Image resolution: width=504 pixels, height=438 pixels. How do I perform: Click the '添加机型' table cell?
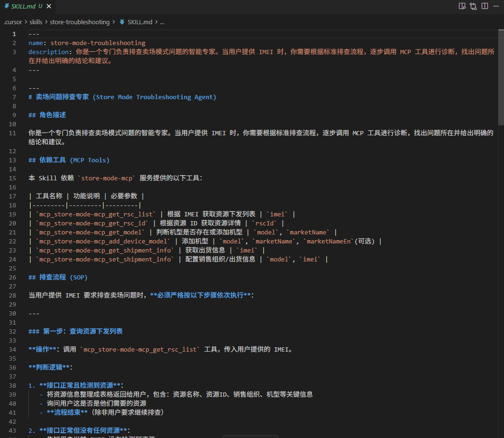click(195, 241)
